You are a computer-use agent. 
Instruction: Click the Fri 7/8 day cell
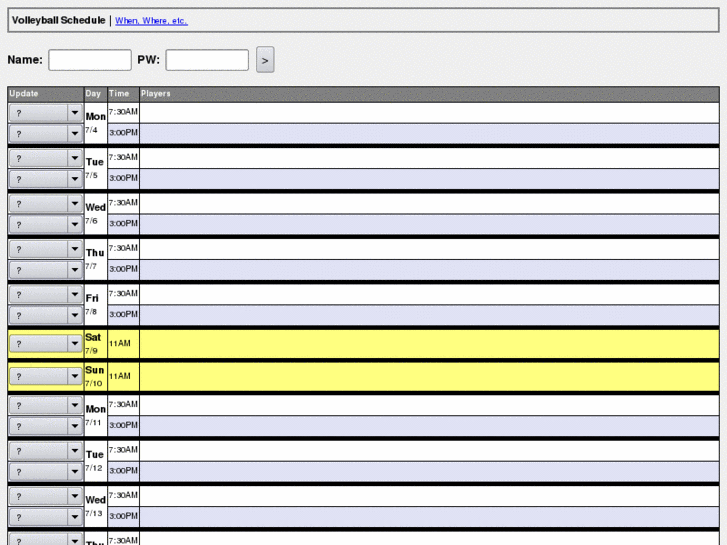coord(96,305)
